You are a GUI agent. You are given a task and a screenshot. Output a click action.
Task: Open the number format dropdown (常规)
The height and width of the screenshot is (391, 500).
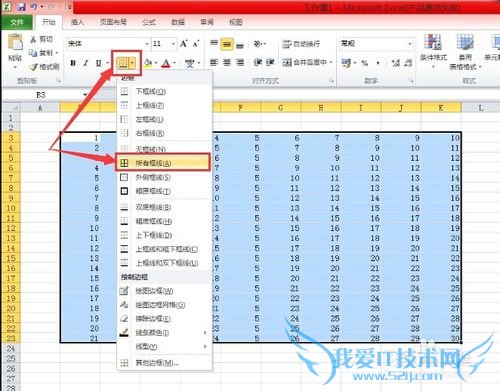pos(410,44)
